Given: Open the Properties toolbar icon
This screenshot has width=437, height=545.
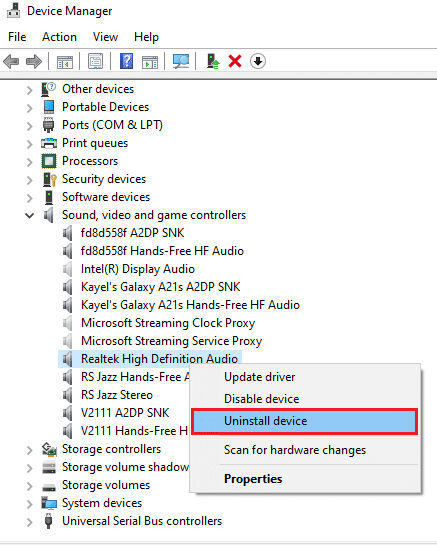Looking at the screenshot, I should click(95, 62).
